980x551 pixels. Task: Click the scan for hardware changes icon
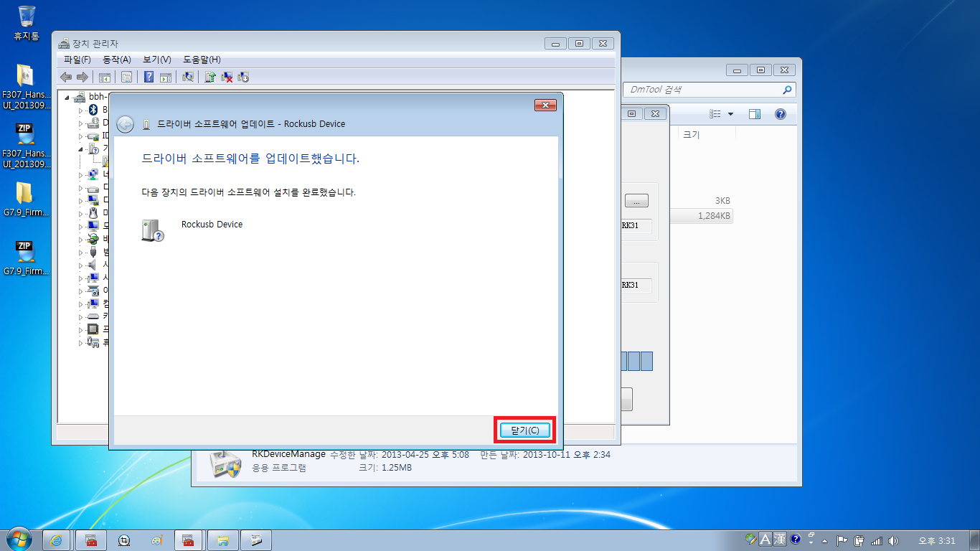(188, 77)
